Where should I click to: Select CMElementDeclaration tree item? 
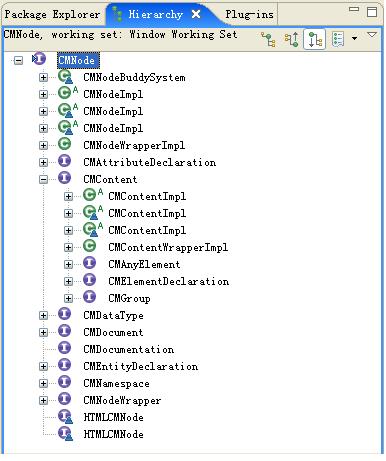169,281
